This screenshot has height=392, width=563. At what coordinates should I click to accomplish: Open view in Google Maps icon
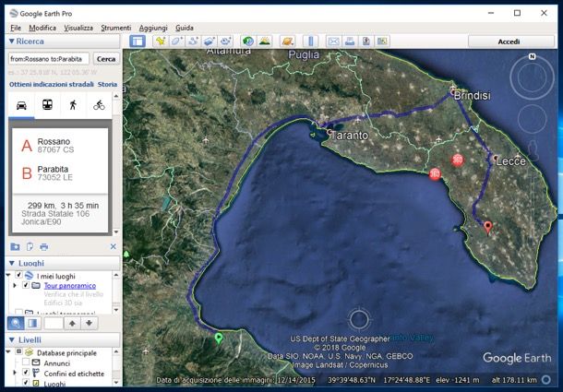(x=382, y=42)
